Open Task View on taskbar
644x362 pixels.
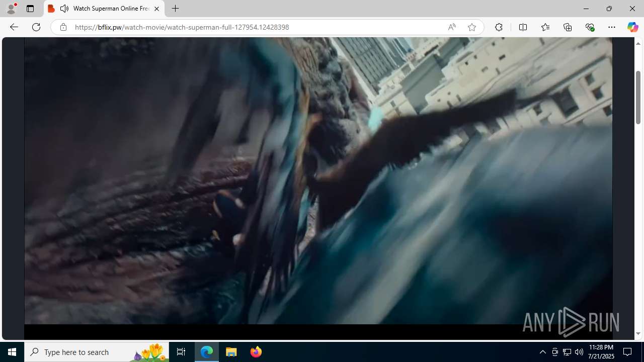coord(181,352)
